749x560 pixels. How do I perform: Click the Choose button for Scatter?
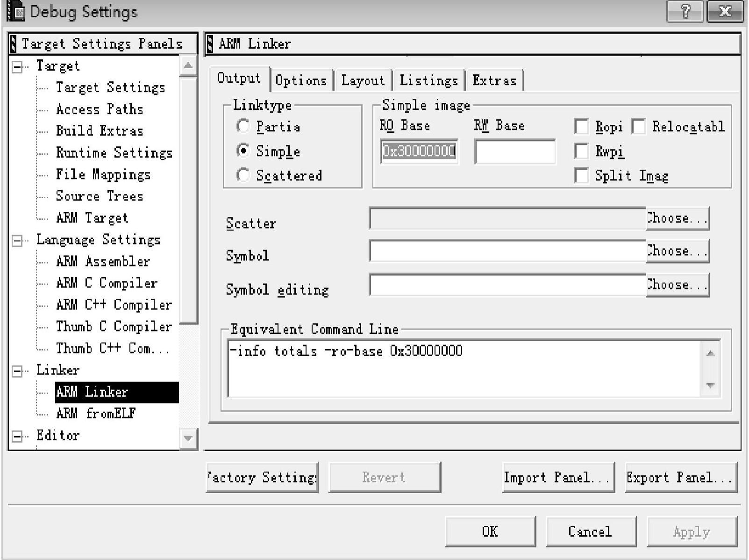point(678,218)
